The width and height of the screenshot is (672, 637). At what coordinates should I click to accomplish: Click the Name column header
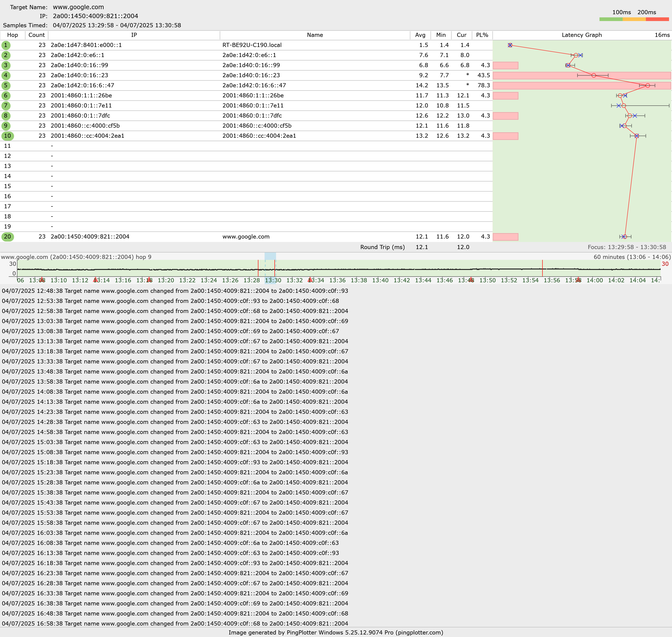point(315,35)
